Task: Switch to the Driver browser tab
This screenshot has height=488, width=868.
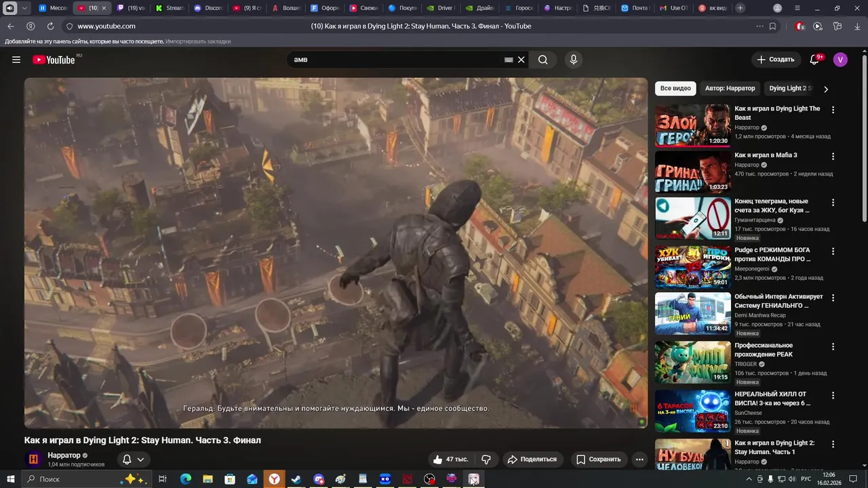Action: pyautogui.click(x=441, y=8)
